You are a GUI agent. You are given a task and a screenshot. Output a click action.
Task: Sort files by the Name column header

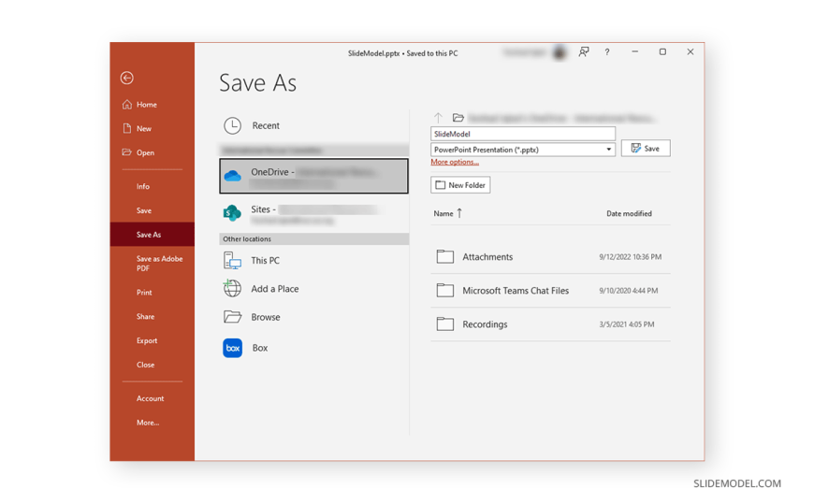(x=443, y=214)
